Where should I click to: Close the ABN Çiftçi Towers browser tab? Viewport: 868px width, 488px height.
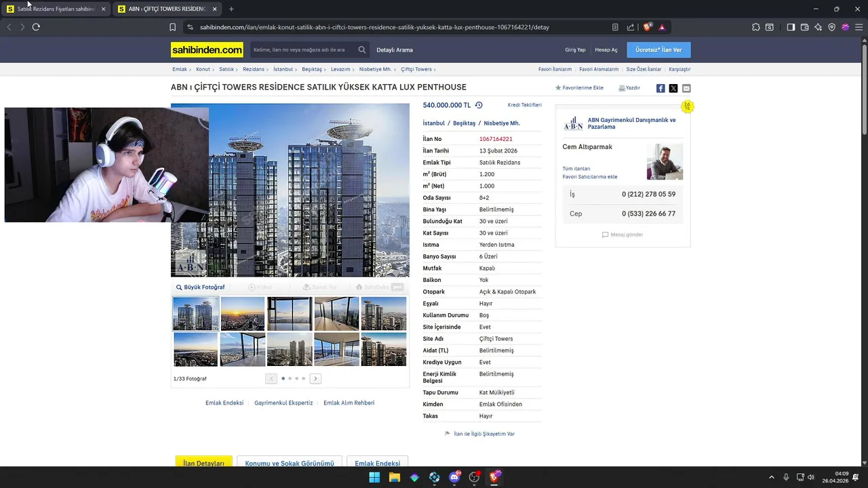click(x=215, y=9)
